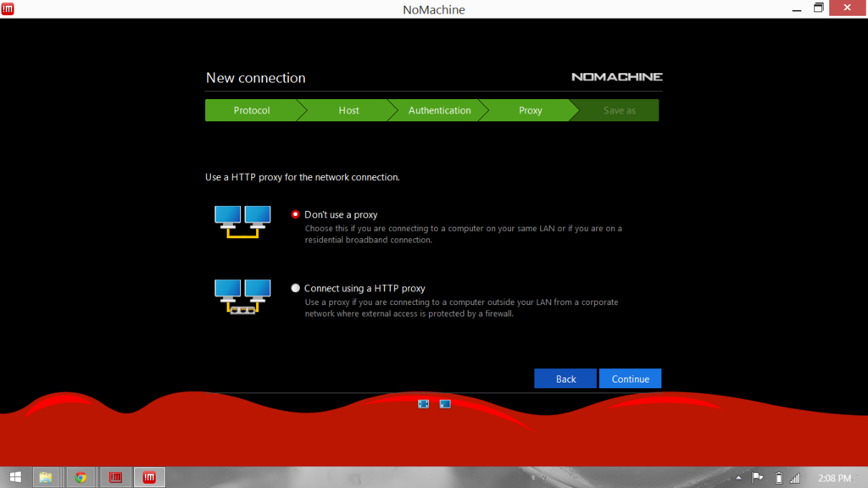Open the Save as step
Screen dimensions: 868x488
coord(619,110)
